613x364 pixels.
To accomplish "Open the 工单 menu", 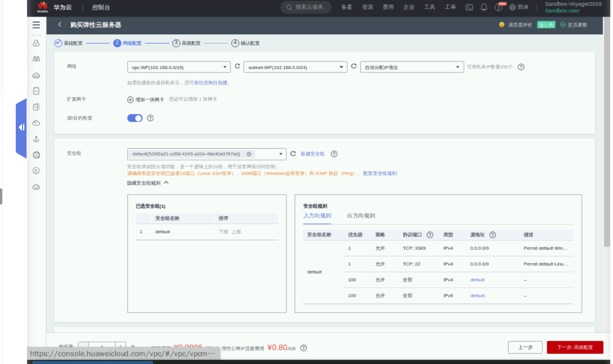I will 450,7.
